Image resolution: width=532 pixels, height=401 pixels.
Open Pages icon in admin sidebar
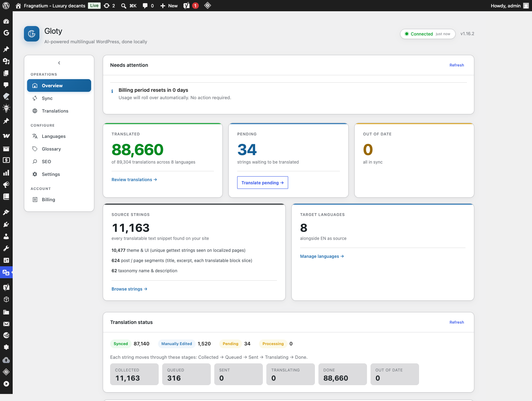tap(6, 73)
